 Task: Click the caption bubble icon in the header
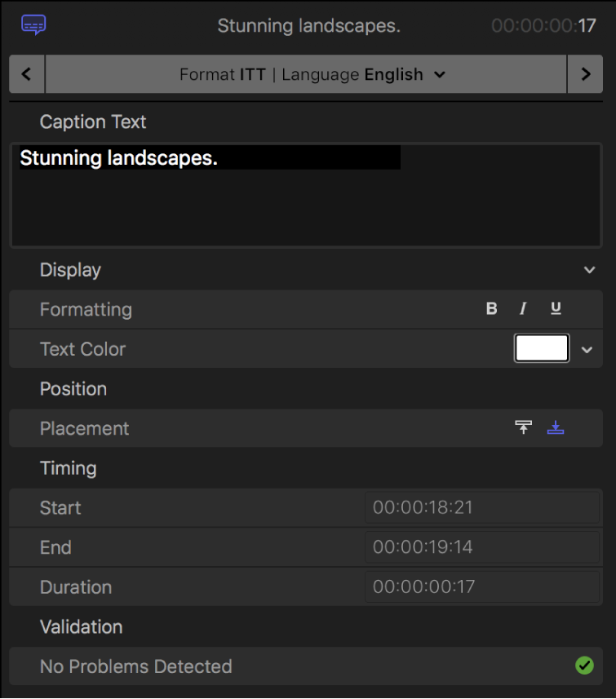(33, 24)
